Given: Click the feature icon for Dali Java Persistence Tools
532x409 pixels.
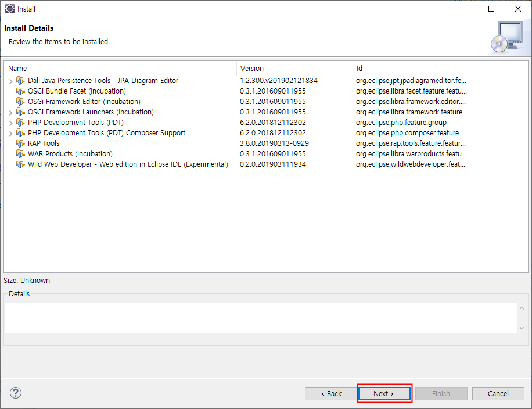Looking at the screenshot, I should [x=20, y=80].
